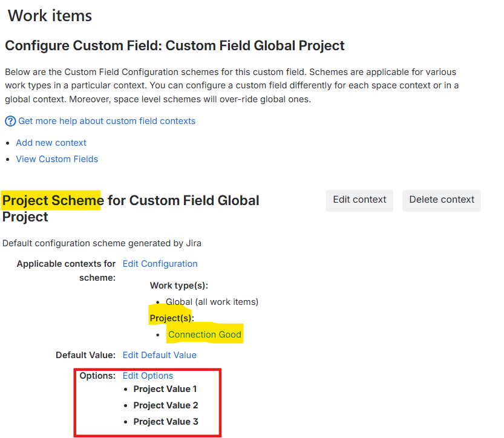Click the help question mark icon
The width and height of the screenshot is (504, 438).
click(x=10, y=121)
